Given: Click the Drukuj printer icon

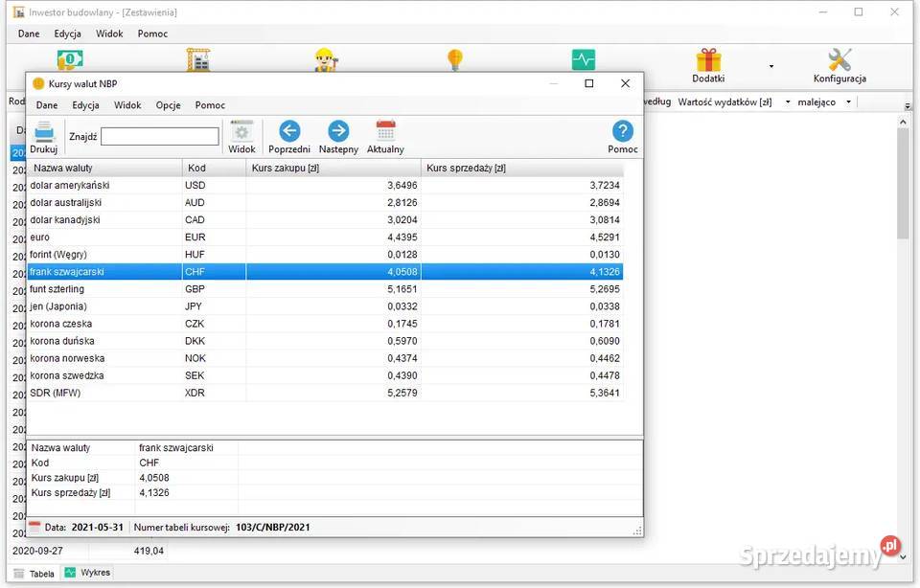Looking at the screenshot, I should coord(43,136).
